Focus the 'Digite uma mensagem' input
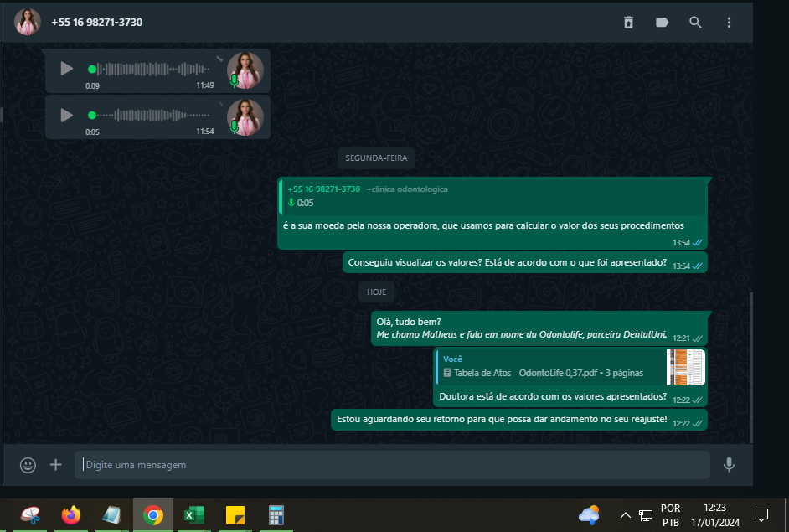789x532 pixels. coord(392,465)
